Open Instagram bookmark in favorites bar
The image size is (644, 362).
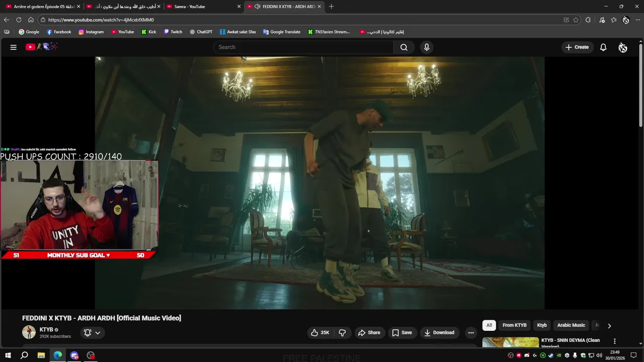91,32
